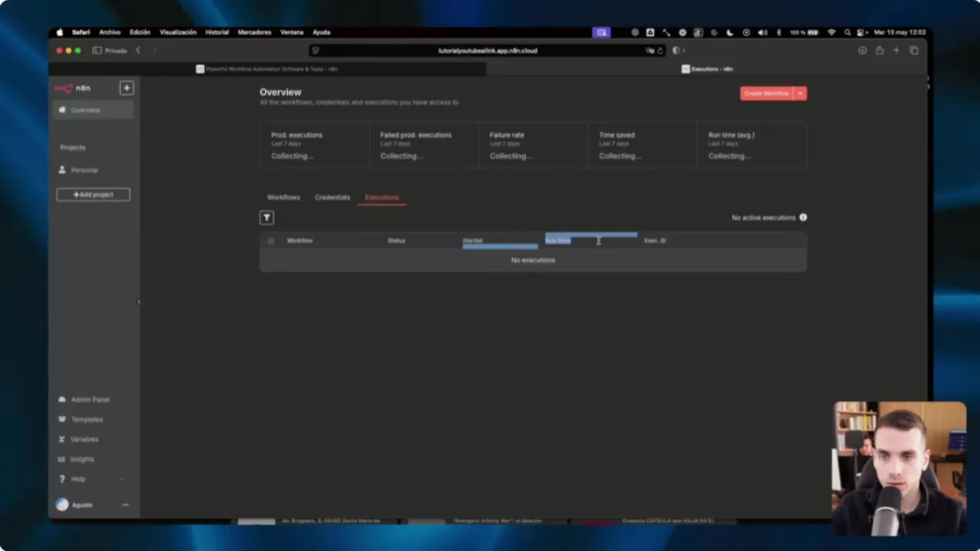
Task: Collapse the sidebar with the edge chevron
Action: 139,302
